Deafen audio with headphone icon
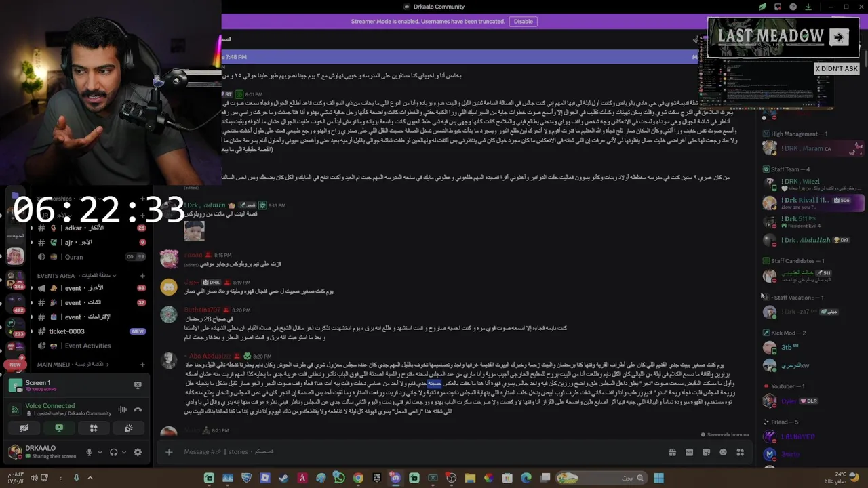 [114, 452]
